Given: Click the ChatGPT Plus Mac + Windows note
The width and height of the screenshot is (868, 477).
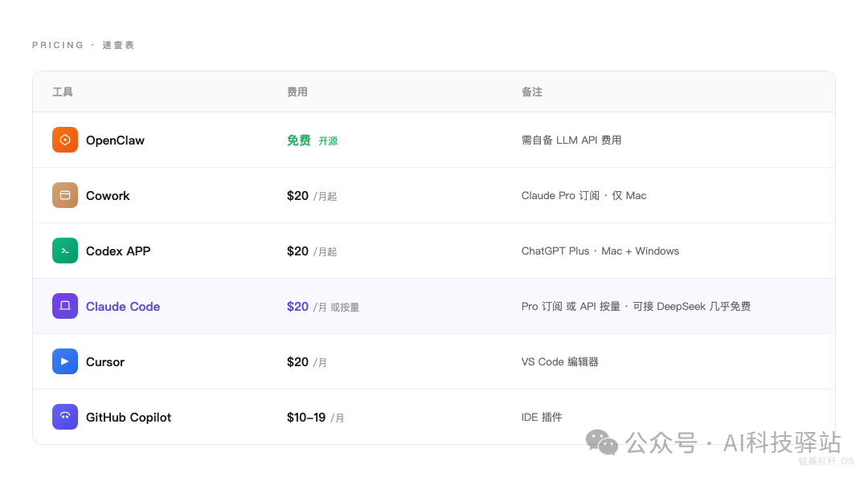Looking at the screenshot, I should coord(600,251).
